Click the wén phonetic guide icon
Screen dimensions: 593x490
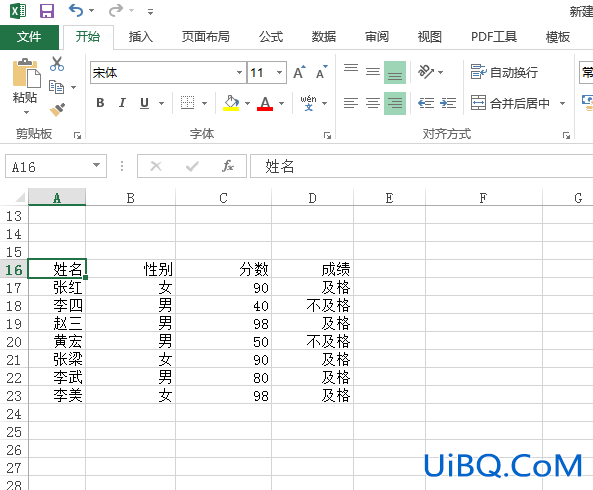point(308,103)
